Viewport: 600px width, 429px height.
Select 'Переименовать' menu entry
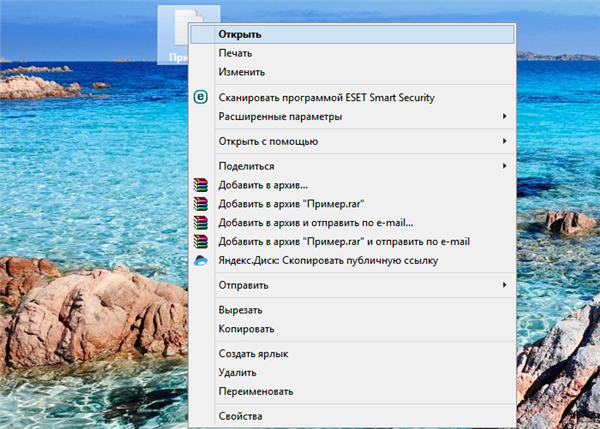pos(352,391)
